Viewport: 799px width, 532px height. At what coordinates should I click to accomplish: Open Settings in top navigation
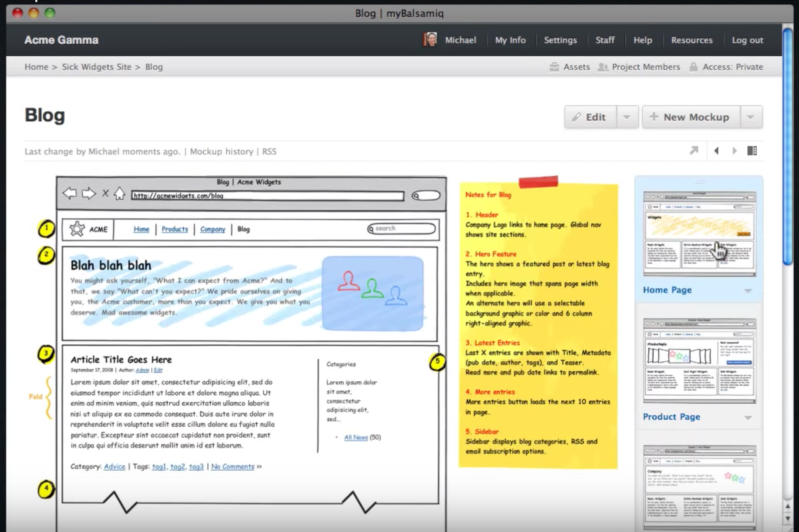coord(560,40)
